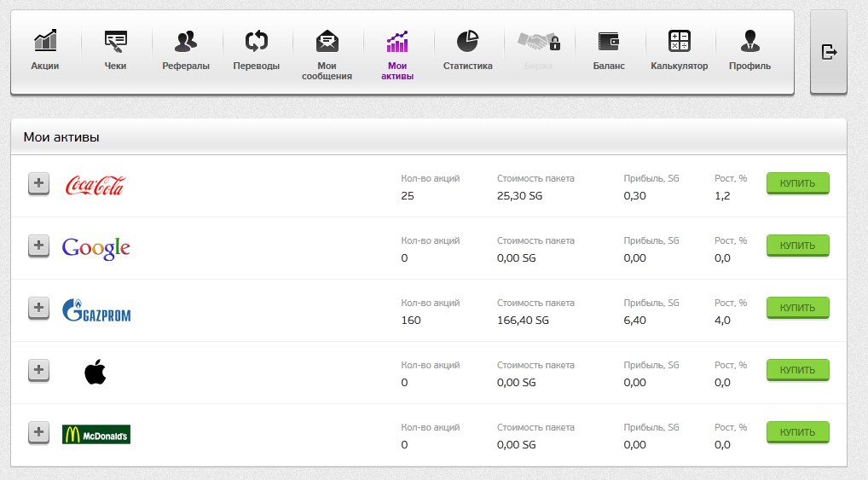Buy Apple shares with Купить
868x480 pixels.
click(x=798, y=370)
